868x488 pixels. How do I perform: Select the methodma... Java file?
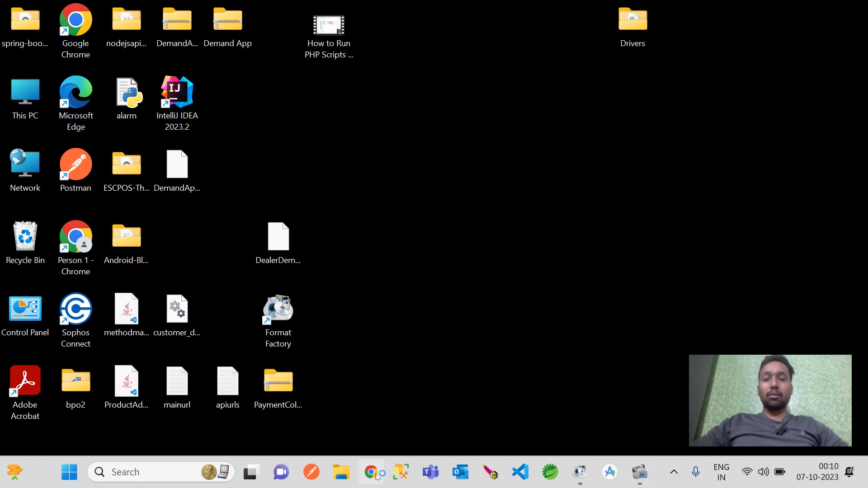pyautogui.click(x=127, y=315)
